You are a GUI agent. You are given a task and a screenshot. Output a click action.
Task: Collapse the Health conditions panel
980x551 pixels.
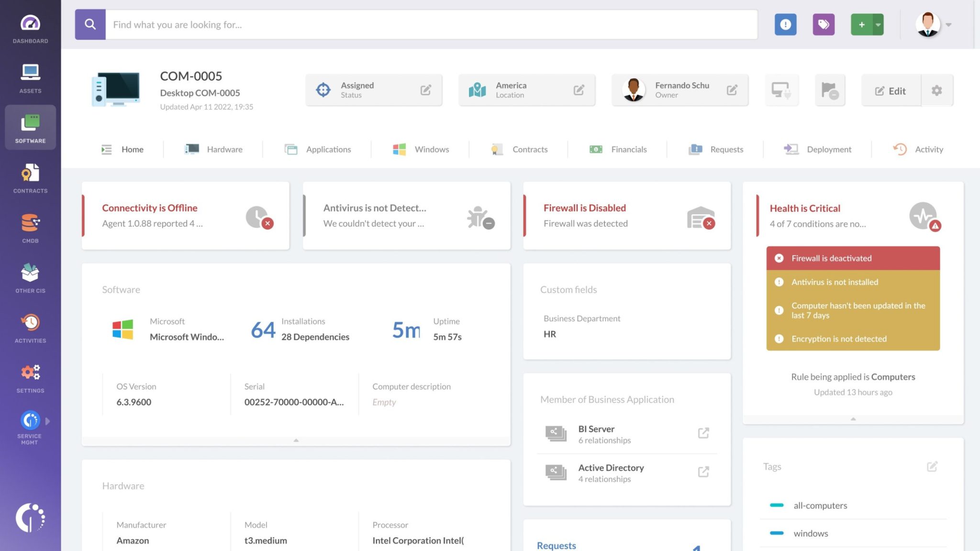[x=853, y=419]
